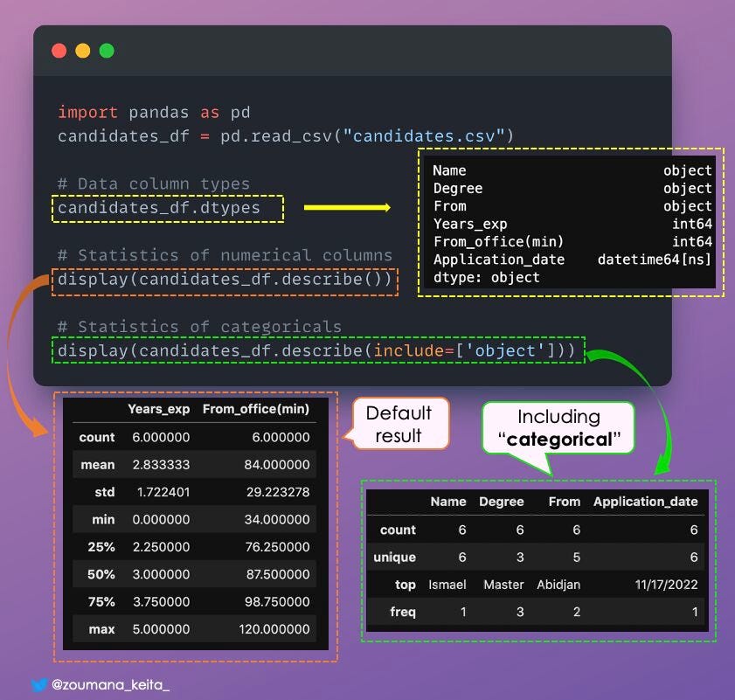Select 'From_office(min)' in the dtypes output

pos(498,242)
